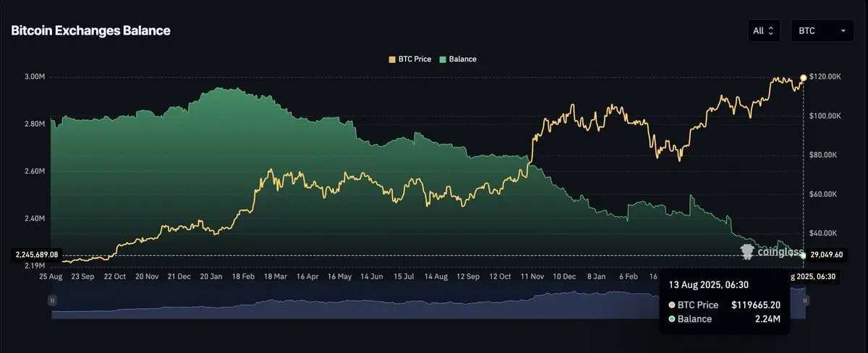Click the 18 Mar date axis label
This screenshot has width=868, height=353.
(276, 276)
